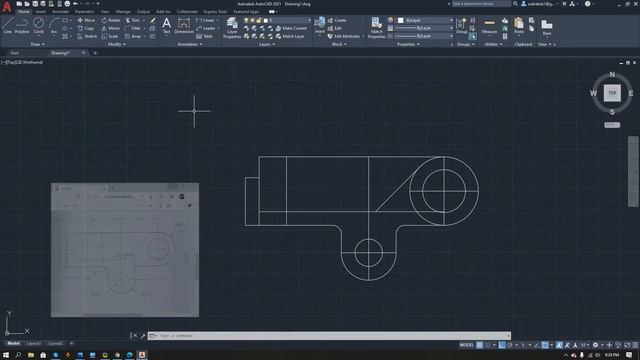Click AutoCAD icon in Windows taskbar

point(142,355)
